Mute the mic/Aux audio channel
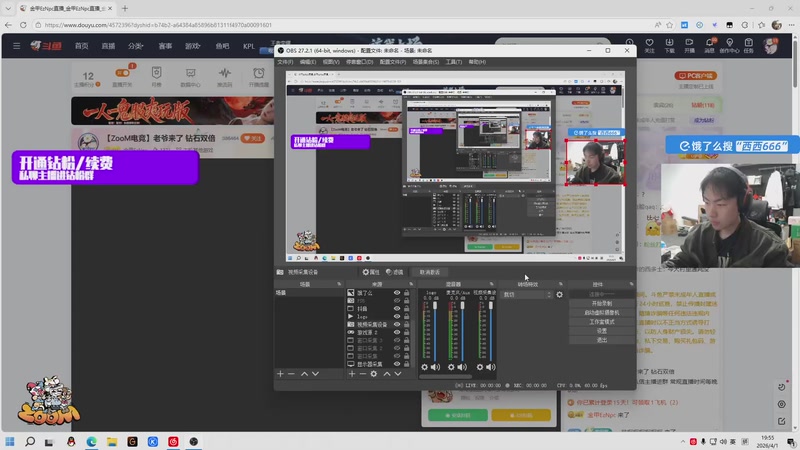 (462, 367)
